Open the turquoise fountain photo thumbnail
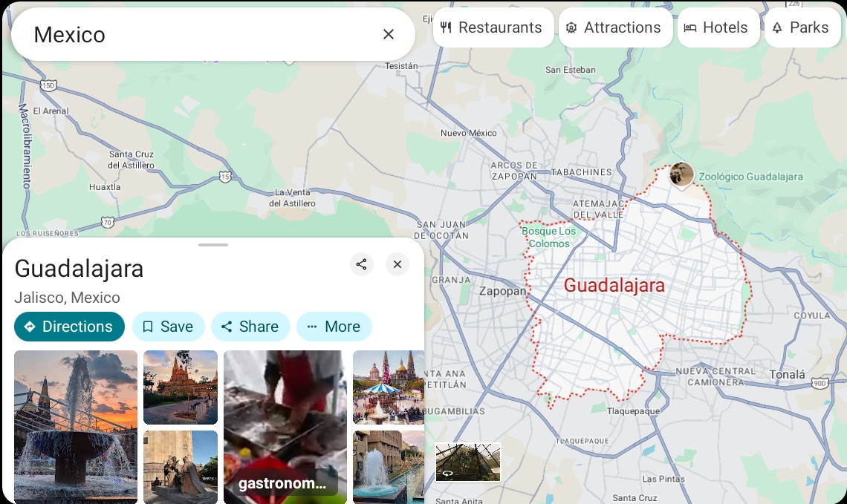847x504 pixels. coord(389,468)
